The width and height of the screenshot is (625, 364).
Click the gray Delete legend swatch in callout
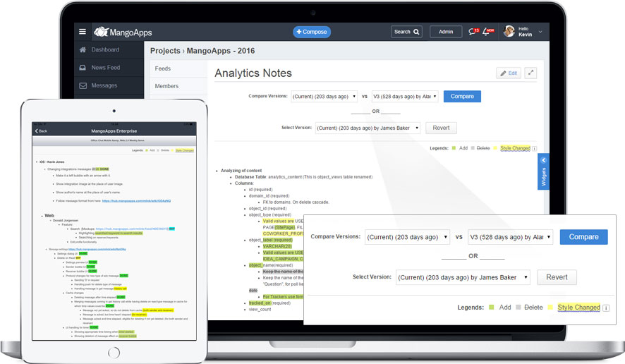click(518, 308)
